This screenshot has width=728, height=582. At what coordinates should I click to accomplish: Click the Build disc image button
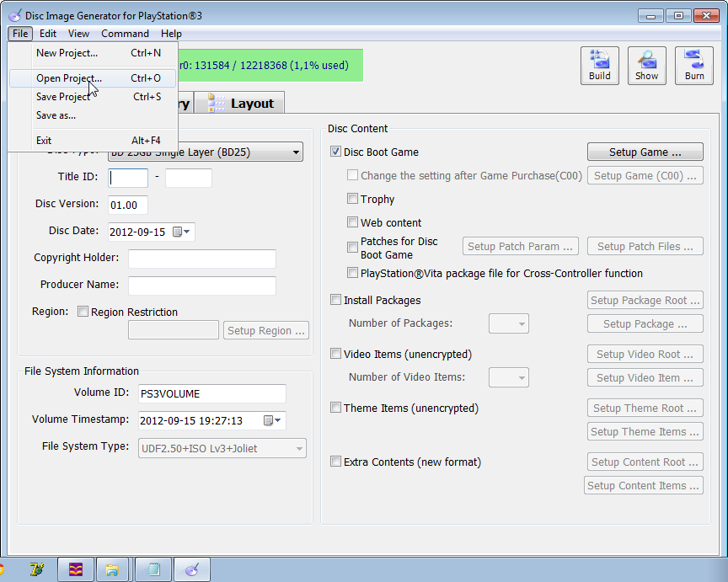tap(599, 66)
